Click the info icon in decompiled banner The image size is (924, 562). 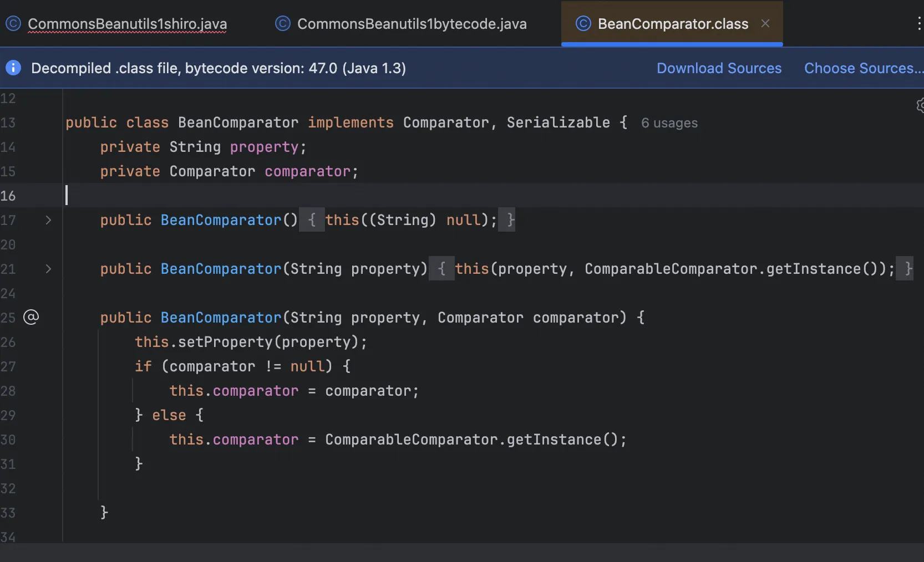13,68
